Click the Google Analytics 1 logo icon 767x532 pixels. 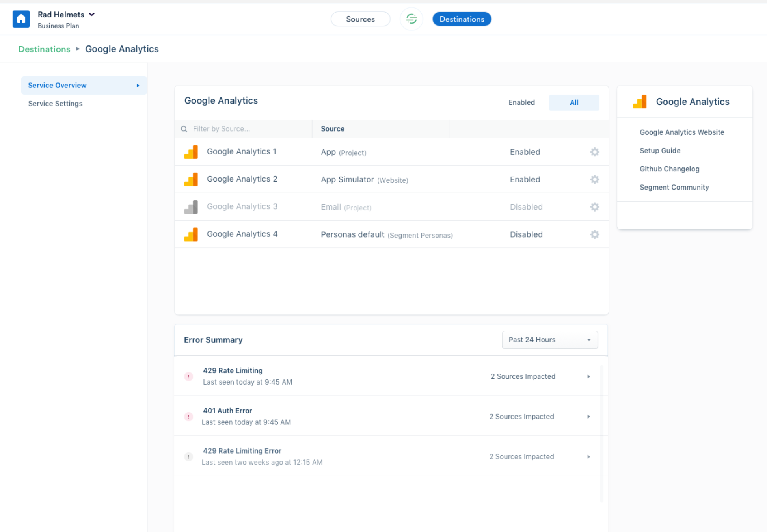(191, 152)
